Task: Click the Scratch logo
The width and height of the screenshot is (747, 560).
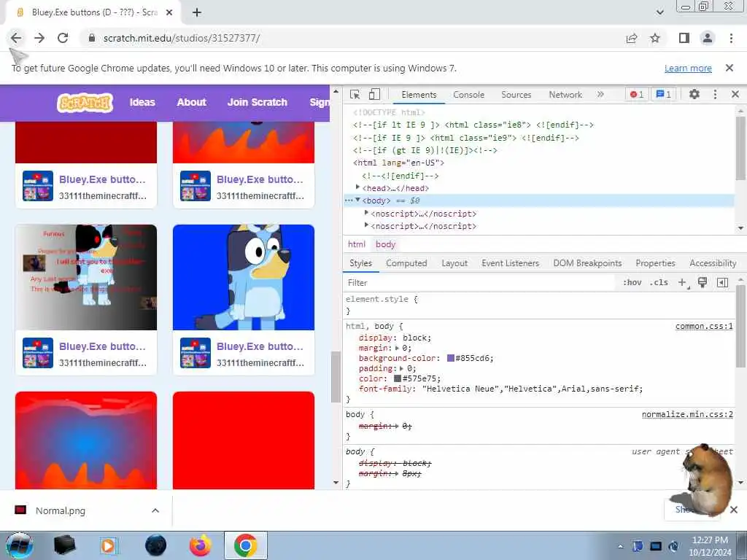Action: [x=85, y=102]
